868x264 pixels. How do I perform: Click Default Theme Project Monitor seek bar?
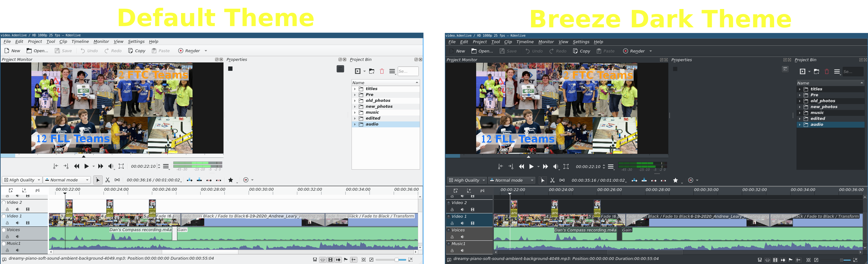click(x=112, y=156)
